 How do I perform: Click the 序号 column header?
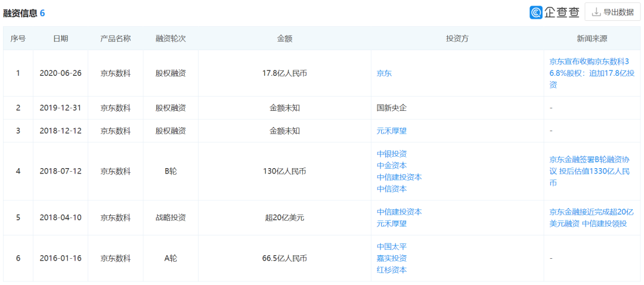coord(18,39)
